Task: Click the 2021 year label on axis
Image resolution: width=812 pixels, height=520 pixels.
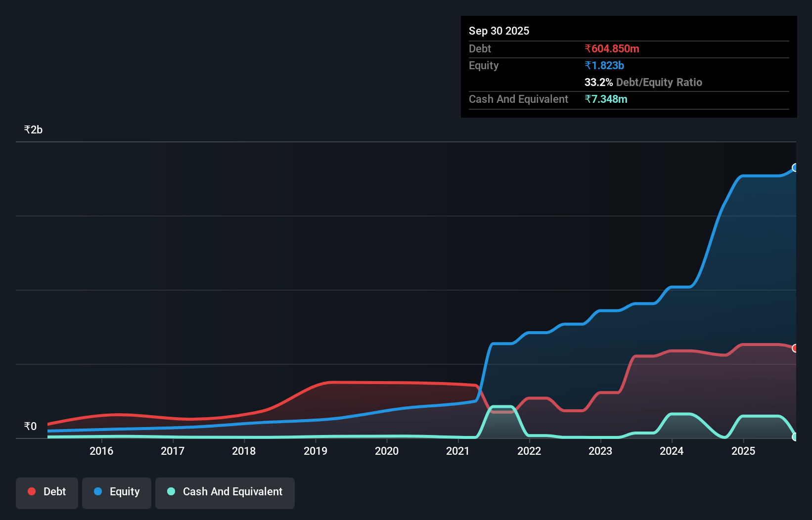Action: (458, 451)
